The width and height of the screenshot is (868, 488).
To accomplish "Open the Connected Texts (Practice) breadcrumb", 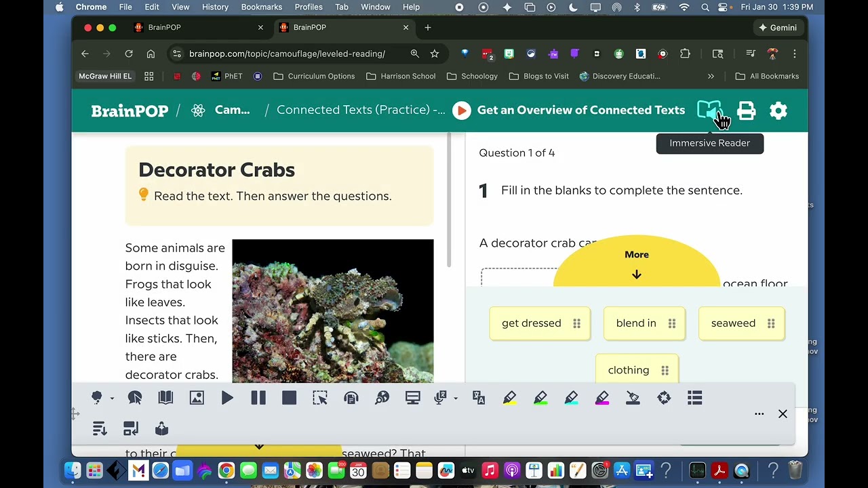I will pyautogui.click(x=361, y=110).
